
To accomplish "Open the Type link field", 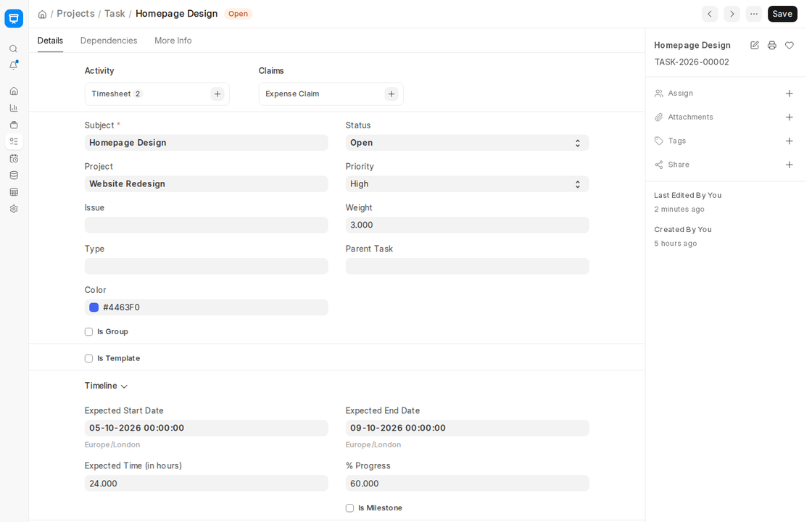I will [206, 266].
